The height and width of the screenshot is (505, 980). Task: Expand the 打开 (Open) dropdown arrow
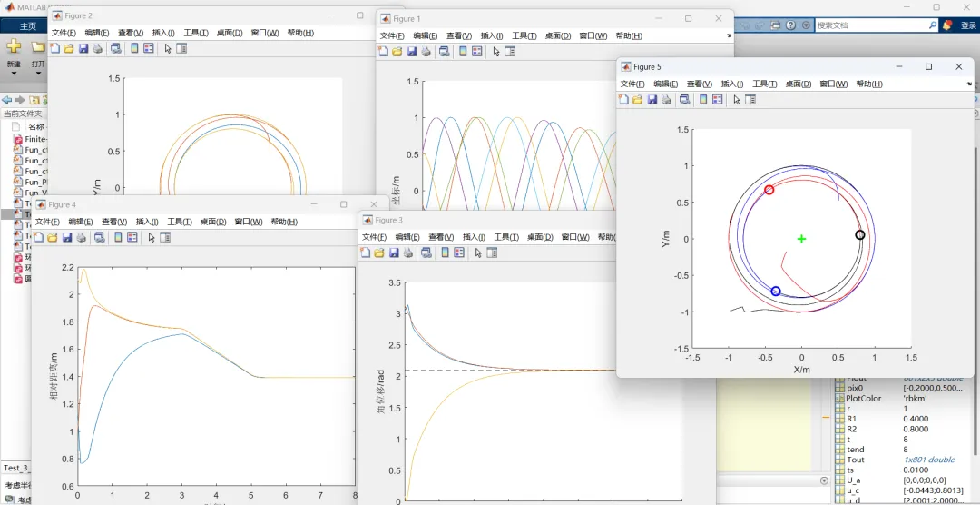click(38, 74)
